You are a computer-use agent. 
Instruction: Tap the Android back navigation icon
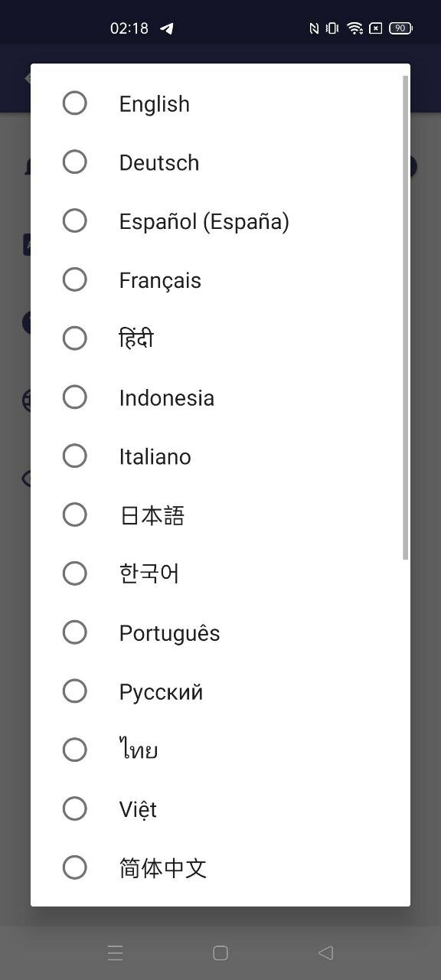click(325, 952)
